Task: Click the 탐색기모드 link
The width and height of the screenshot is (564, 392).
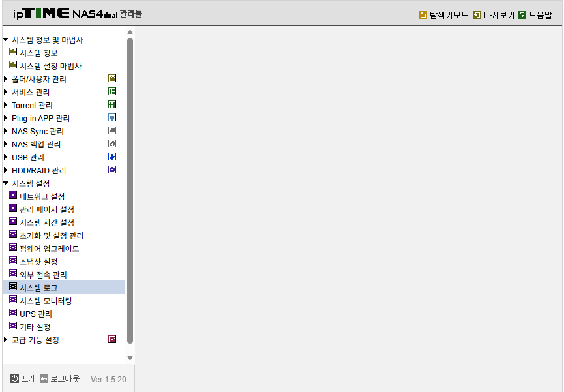Action: pyautogui.click(x=449, y=15)
